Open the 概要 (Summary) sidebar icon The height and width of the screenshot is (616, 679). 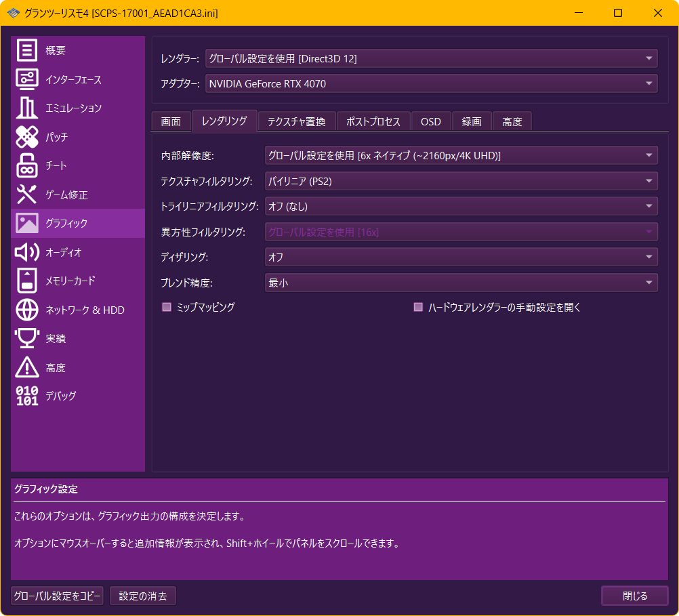click(27, 51)
